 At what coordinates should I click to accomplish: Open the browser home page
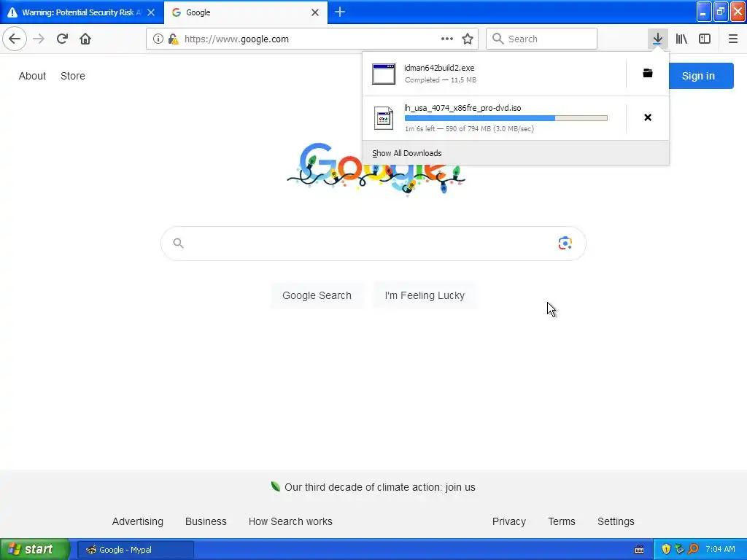(85, 39)
